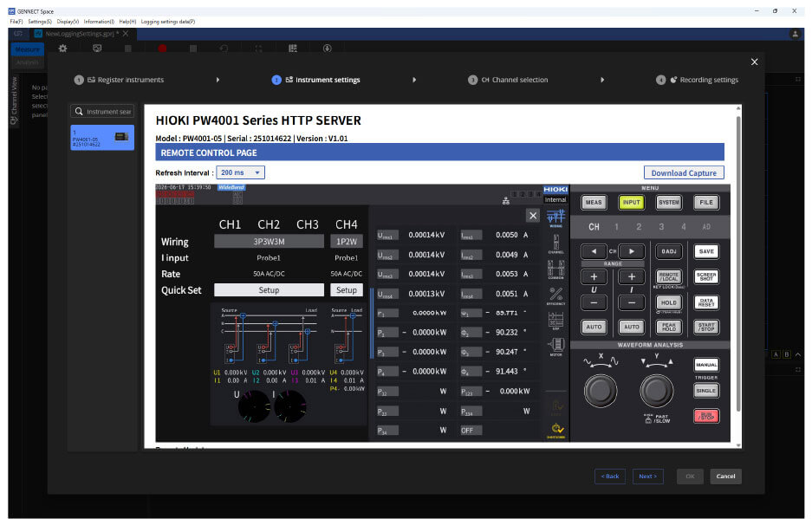This screenshot has height=519, width=812.
Task: Toggle the red RUN/STOP button
Action: click(706, 416)
